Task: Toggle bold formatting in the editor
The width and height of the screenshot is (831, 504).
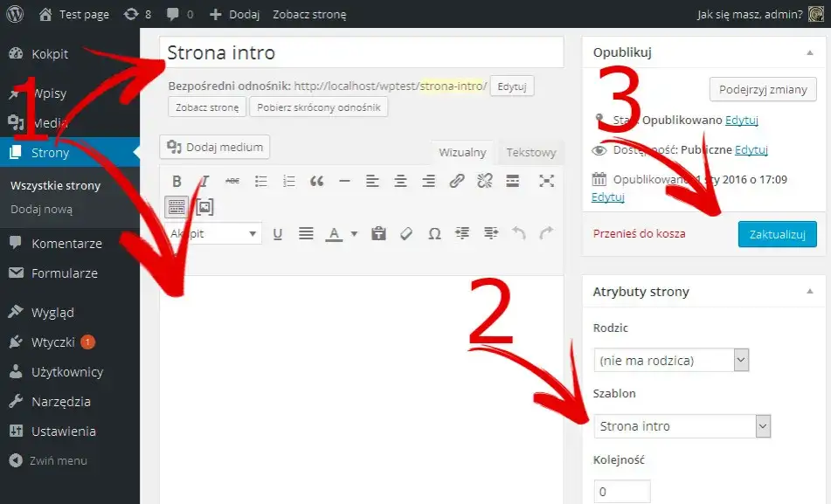Action: (177, 181)
